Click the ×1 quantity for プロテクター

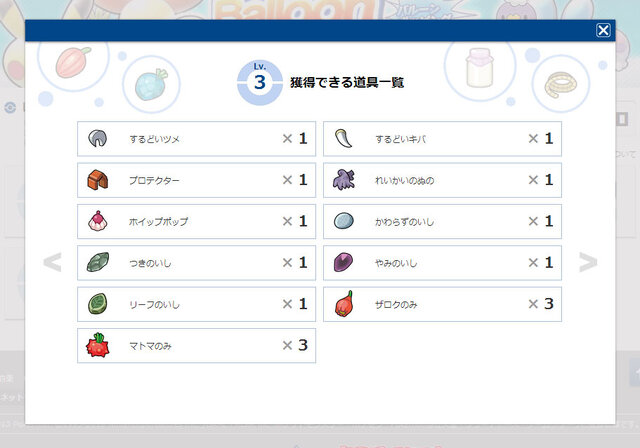pyautogui.click(x=295, y=180)
